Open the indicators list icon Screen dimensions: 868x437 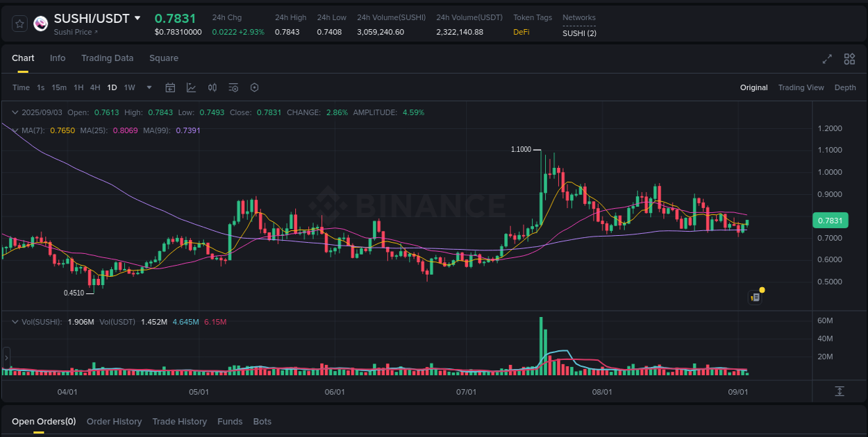click(x=233, y=87)
